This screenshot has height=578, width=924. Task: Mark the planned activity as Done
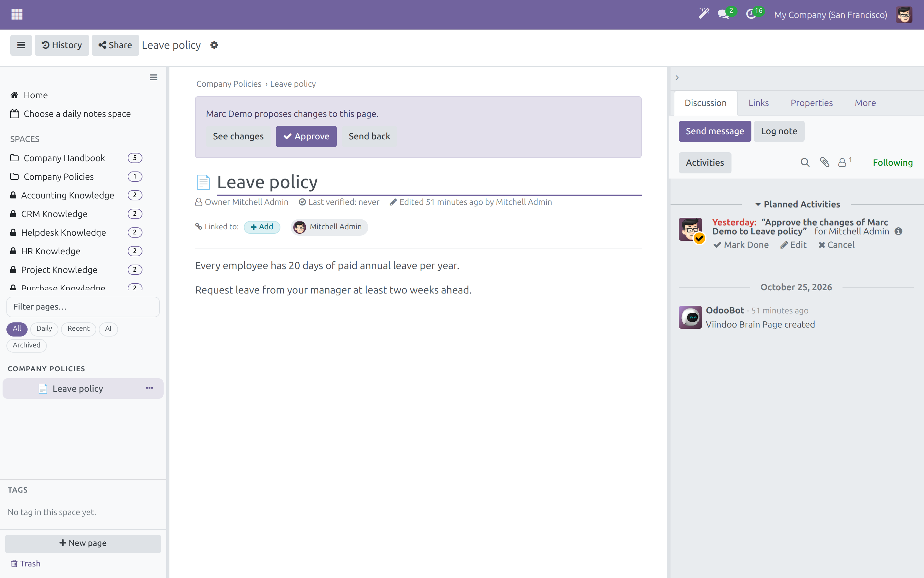point(741,245)
